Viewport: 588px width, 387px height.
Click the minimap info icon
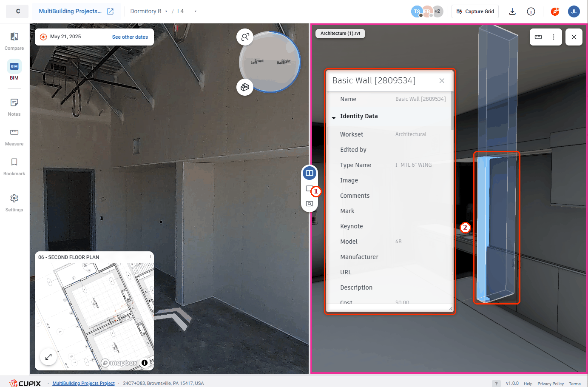pyautogui.click(x=145, y=363)
